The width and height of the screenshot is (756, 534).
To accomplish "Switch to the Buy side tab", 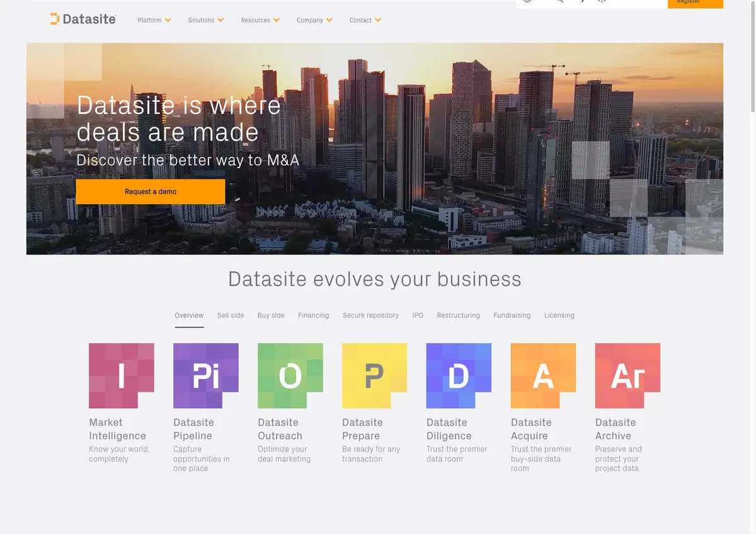I will [271, 315].
